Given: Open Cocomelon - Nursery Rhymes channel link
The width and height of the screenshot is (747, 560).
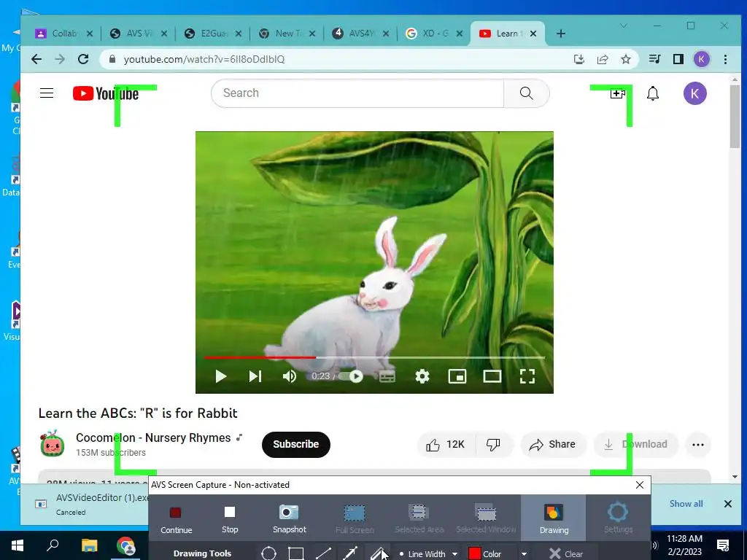Looking at the screenshot, I should tap(153, 437).
